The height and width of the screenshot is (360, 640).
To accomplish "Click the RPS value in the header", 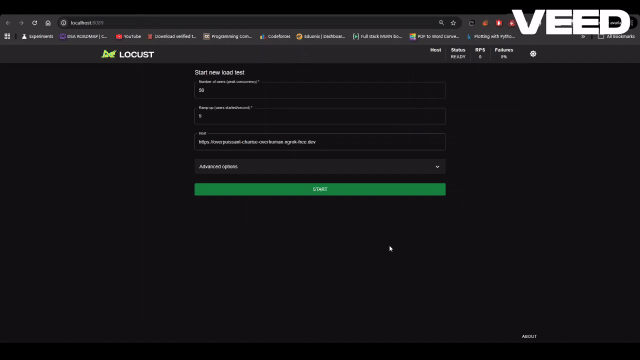I will [x=480, y=57].
